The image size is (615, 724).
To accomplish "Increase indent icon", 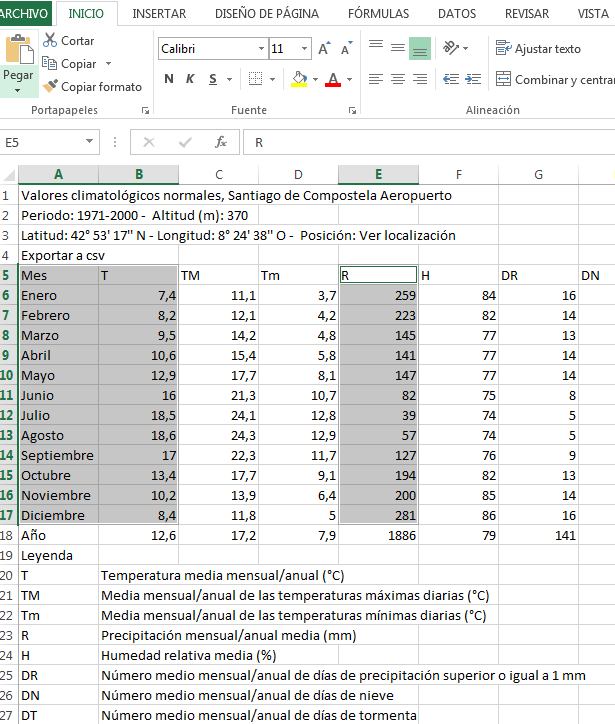I will [x=473, y=79].
